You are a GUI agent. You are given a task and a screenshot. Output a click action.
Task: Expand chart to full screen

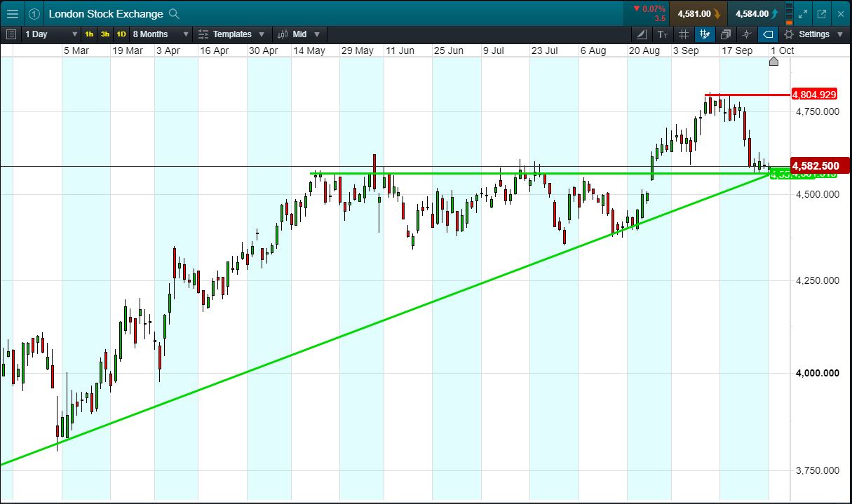[804, 14]
